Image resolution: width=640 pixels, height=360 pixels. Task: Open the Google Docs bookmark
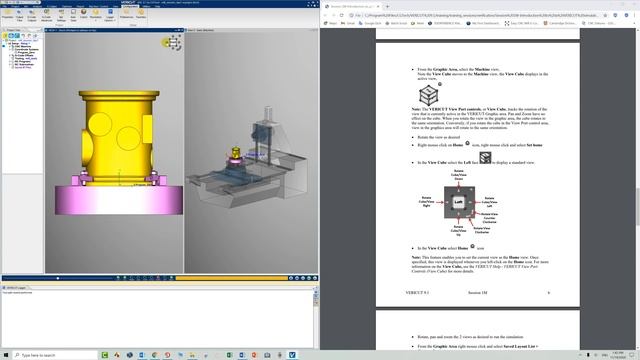tap(370, 23)
